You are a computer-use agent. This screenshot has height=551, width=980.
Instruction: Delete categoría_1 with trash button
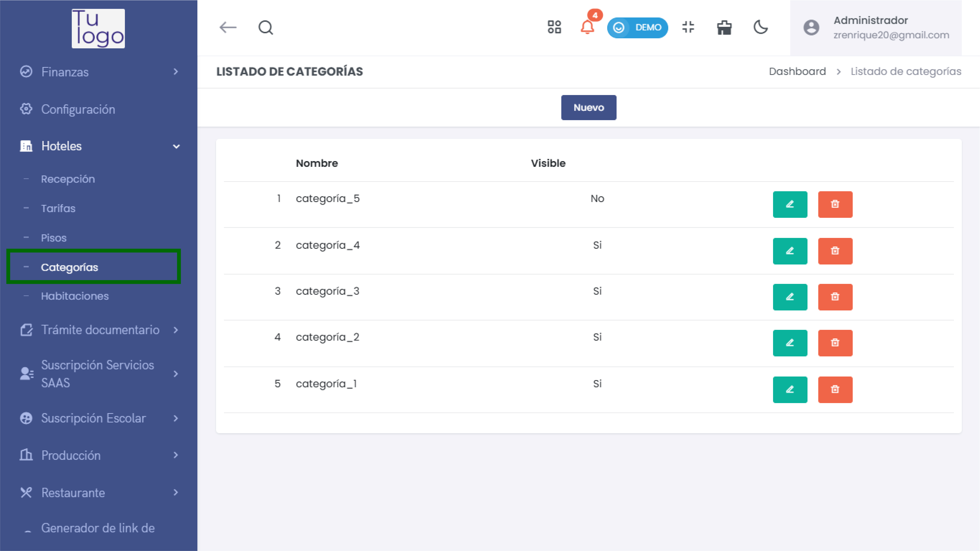click(835, 389)
